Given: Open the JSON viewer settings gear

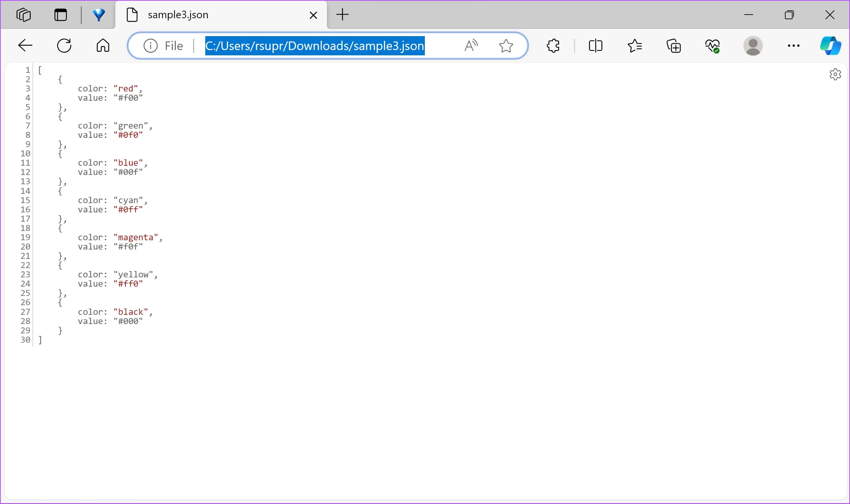Looking at the screenshot, I should click(835, 74).
